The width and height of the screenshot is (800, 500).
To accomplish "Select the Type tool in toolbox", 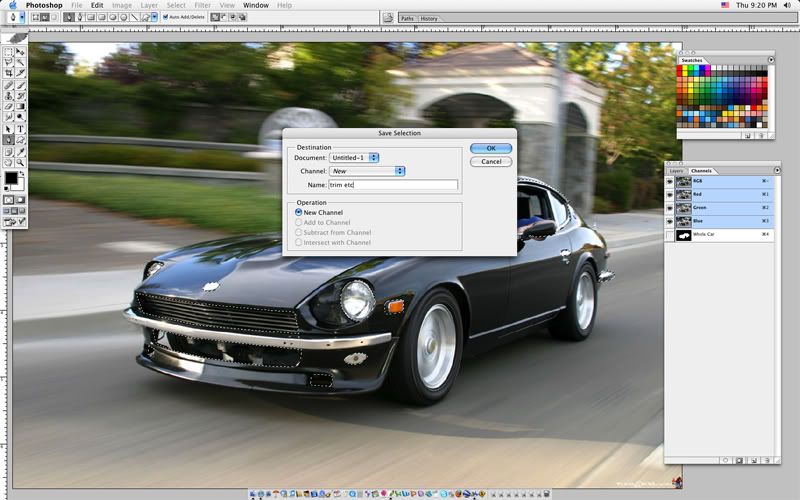I will click(x=20, y=129).
